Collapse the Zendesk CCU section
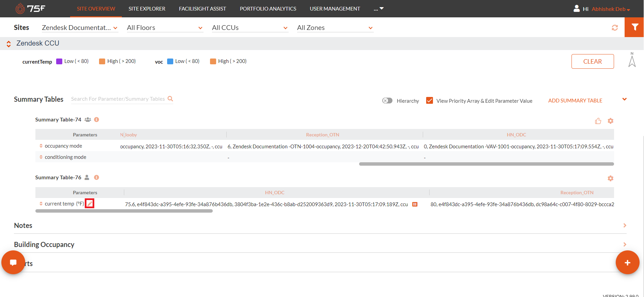Image resolution: width=644 pixels, height=297 pixels. coord(9,44)
